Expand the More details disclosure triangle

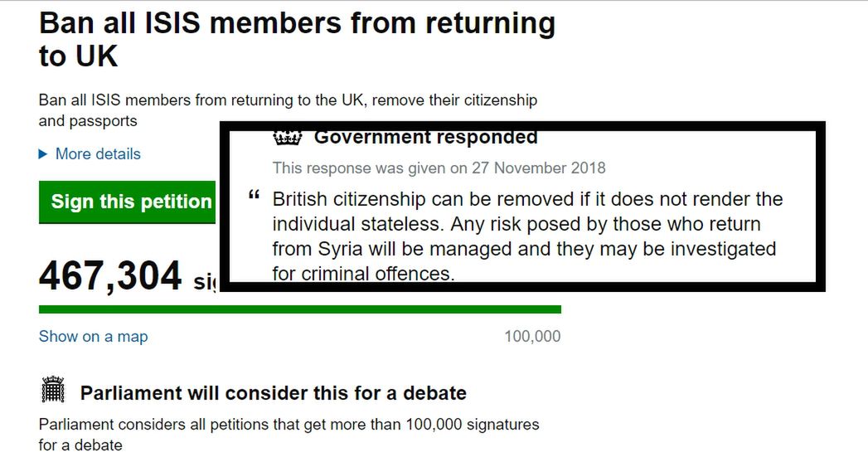[42, 154]
